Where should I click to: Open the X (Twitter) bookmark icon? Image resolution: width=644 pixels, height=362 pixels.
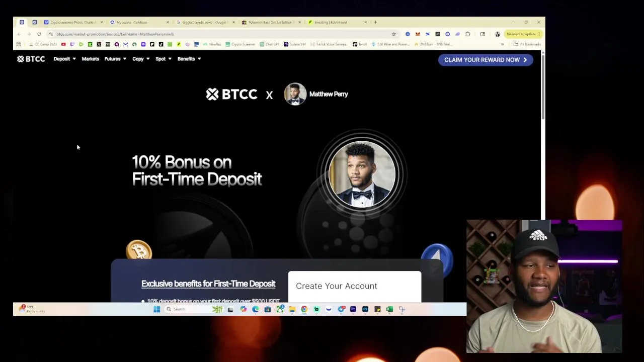coord(99,44)
